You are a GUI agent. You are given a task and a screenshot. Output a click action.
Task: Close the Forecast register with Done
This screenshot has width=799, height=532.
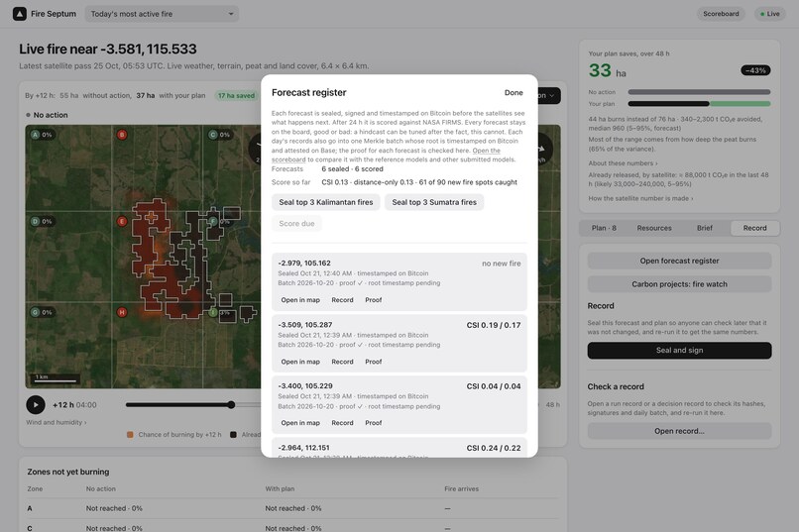pyautogui.click(x=514, y=93)
